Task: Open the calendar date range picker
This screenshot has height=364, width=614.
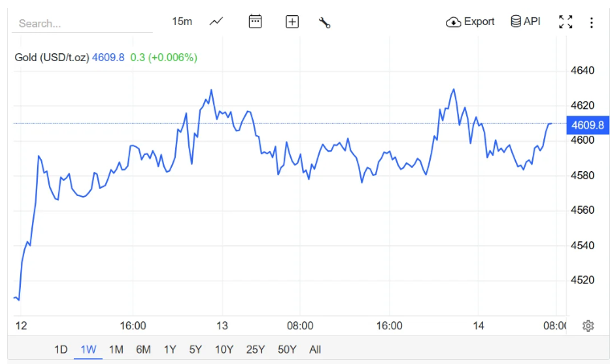Action: tap(256, 22)
